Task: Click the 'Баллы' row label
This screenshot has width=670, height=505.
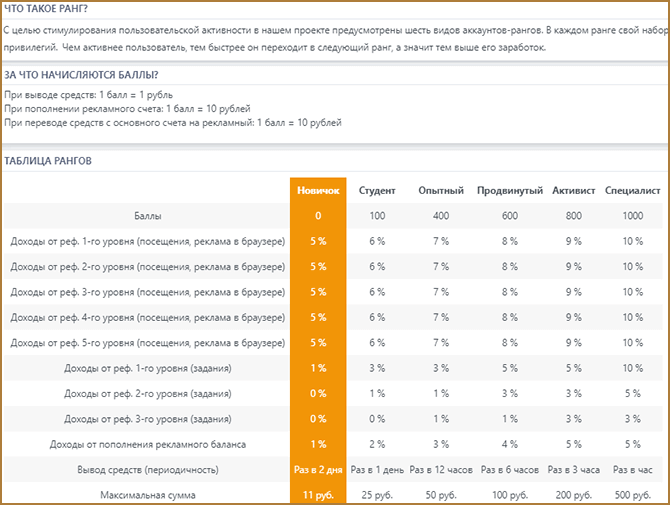Action: (x=147, y=216)
